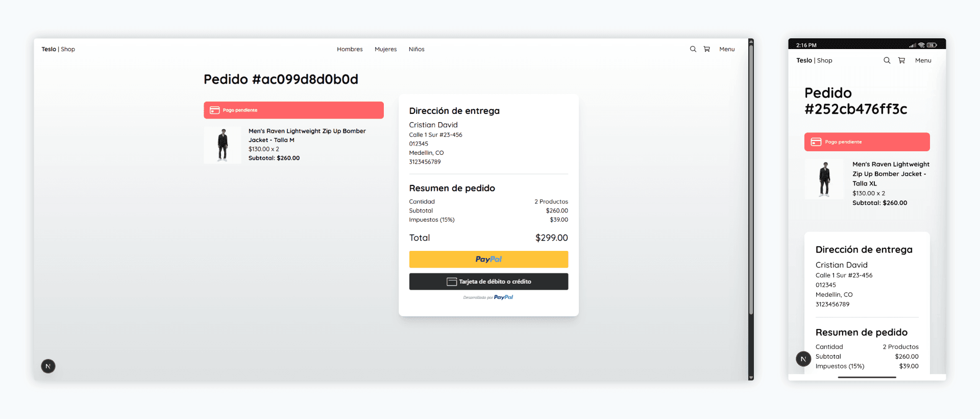The height and width of the screenshot is (419, 980).
Task: Tap the mobile bomber jacket thumbnail
Action: [x=824, y=179]
